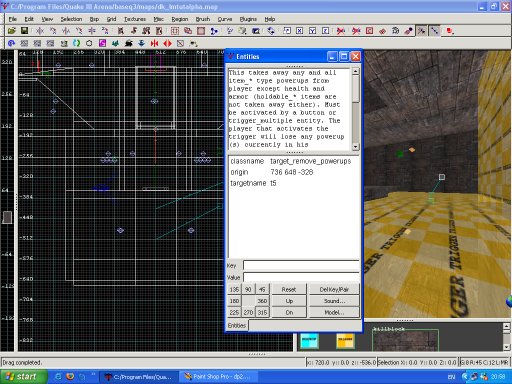The image size is (512, 384).
Task: Open the Brush menu
Action: (203, 19)
